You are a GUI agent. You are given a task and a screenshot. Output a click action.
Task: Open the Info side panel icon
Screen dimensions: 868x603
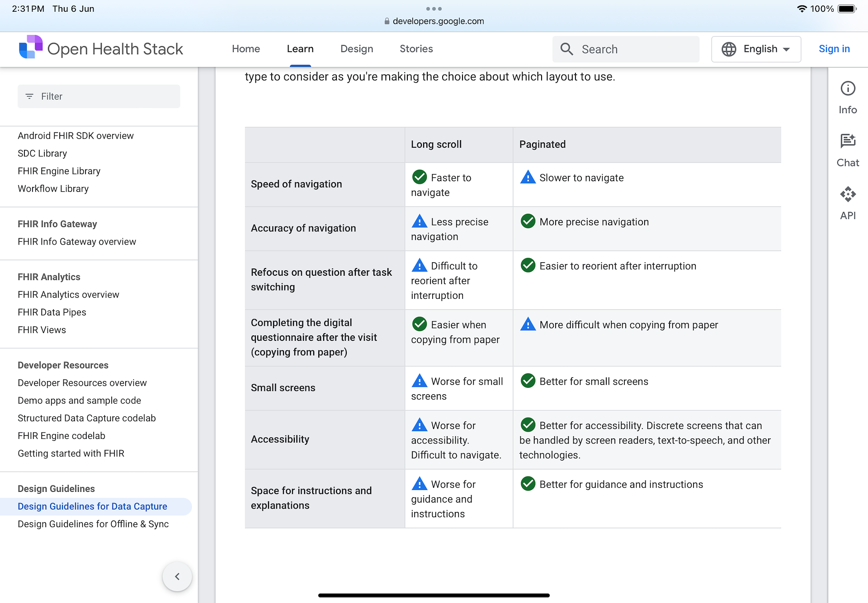[848, 89]
